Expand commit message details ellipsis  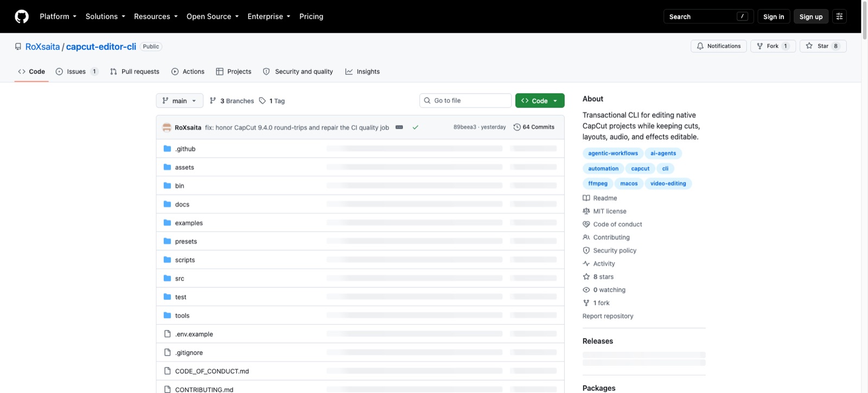(399, 127)
